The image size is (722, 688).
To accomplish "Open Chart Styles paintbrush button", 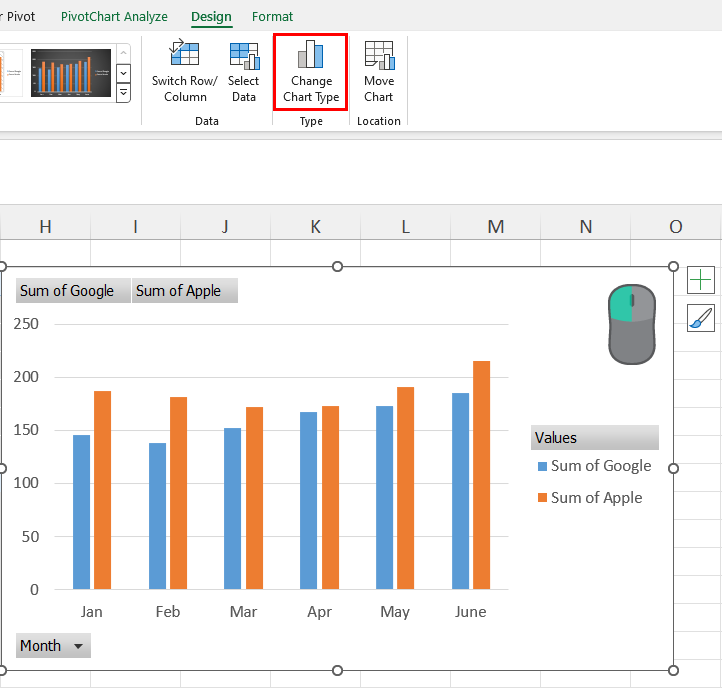I will (700, 318).
